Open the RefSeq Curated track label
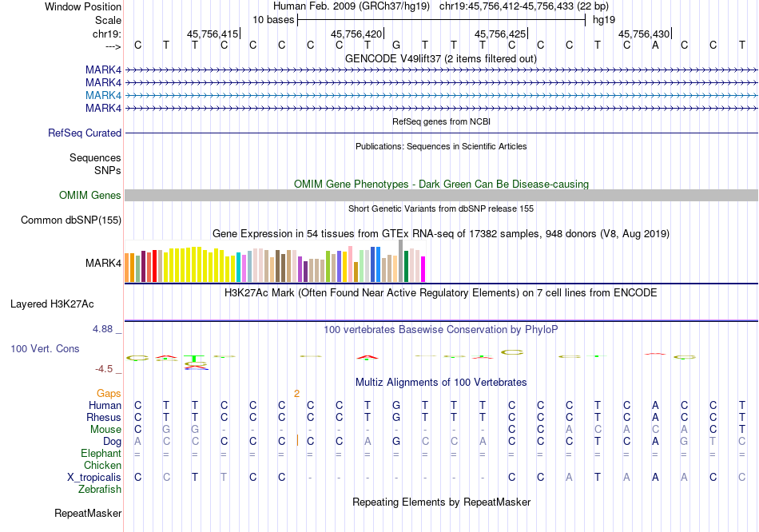This screenshot has height=532, width=759. 85,133
